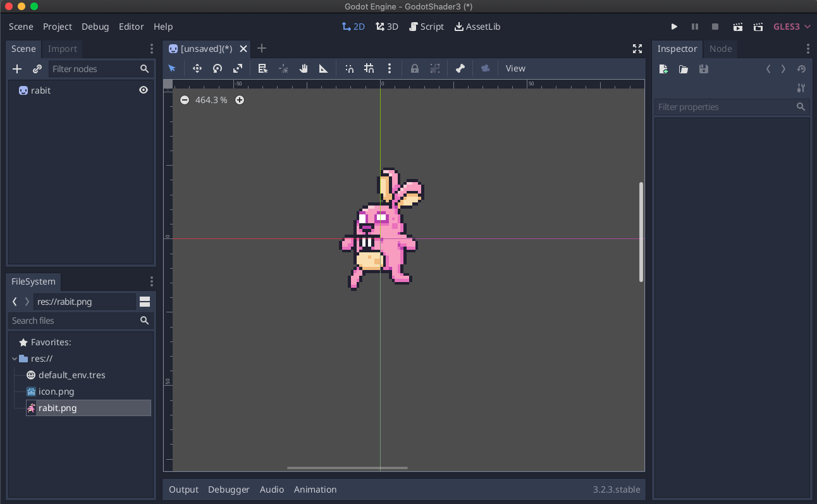The width and height of the screenshot is (817, 504).
Task: Click the Add Child Node plus icon
Action: pos(17,69)
